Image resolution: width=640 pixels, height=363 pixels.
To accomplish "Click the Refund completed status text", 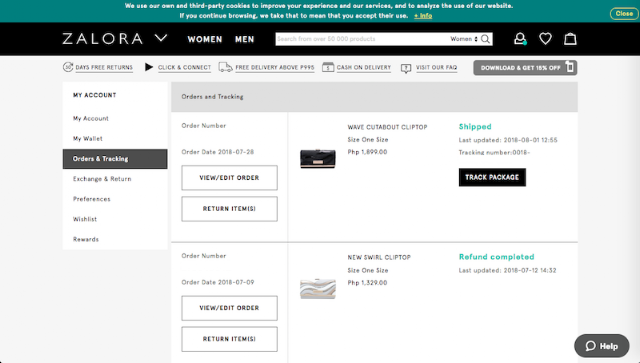I will point(496,257).
